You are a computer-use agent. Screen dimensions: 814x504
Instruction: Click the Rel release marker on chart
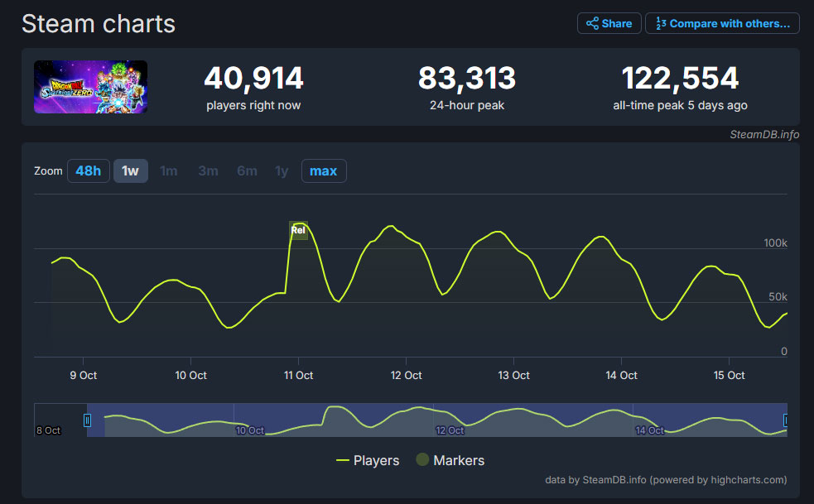pyautogui.click(x=298, y=230)
